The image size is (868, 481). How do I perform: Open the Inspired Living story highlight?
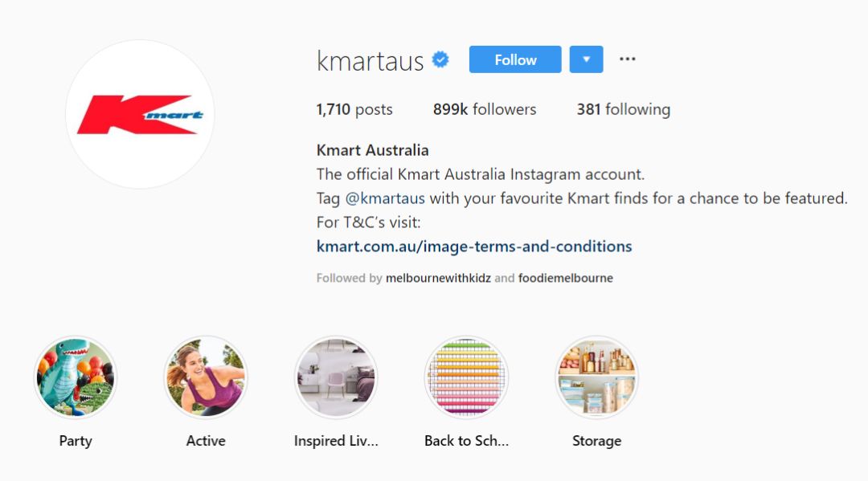click(336, 377)
